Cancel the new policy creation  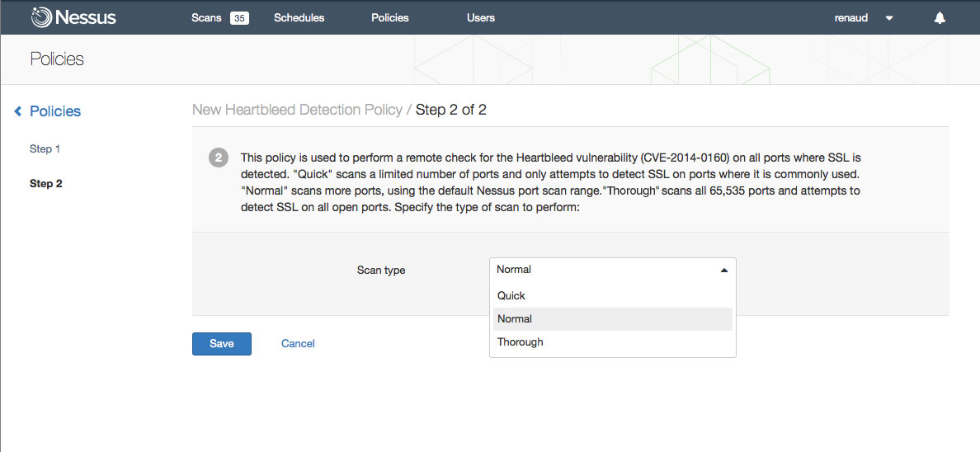point(298,344)
